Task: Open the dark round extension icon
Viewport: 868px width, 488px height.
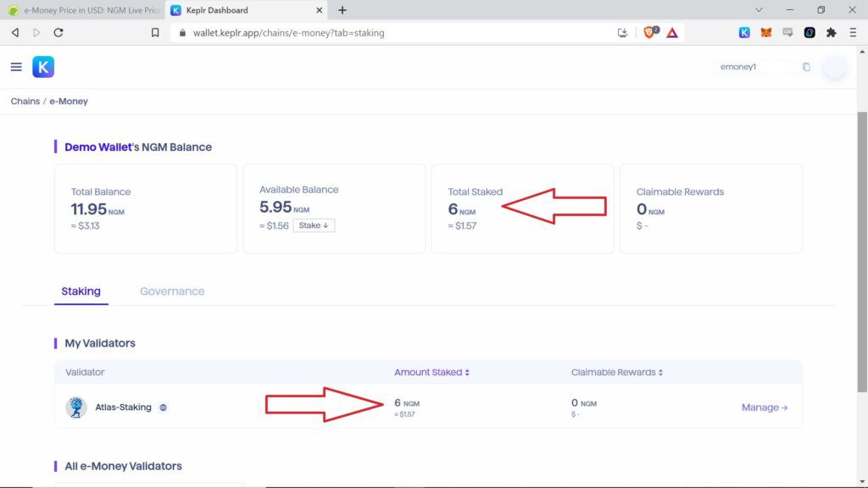Action: point(810,33)
